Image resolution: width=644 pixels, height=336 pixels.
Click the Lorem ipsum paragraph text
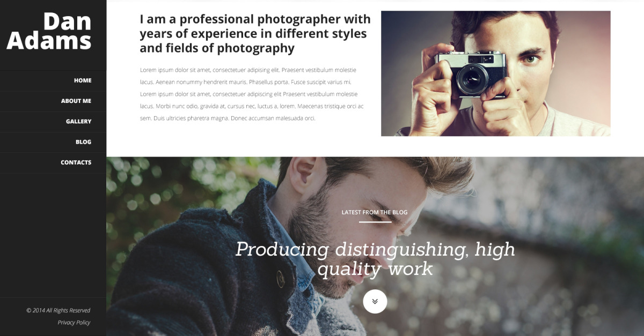pos(252,94)
